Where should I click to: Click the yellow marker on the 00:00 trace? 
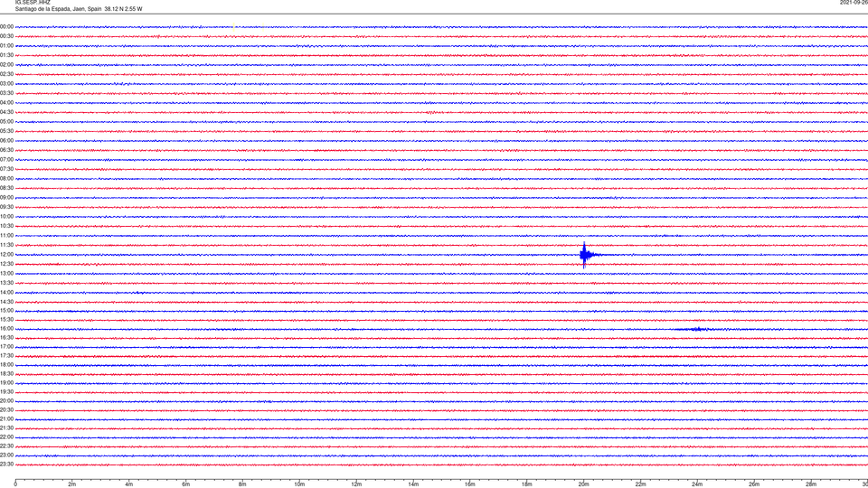click(x=234, y=26)
